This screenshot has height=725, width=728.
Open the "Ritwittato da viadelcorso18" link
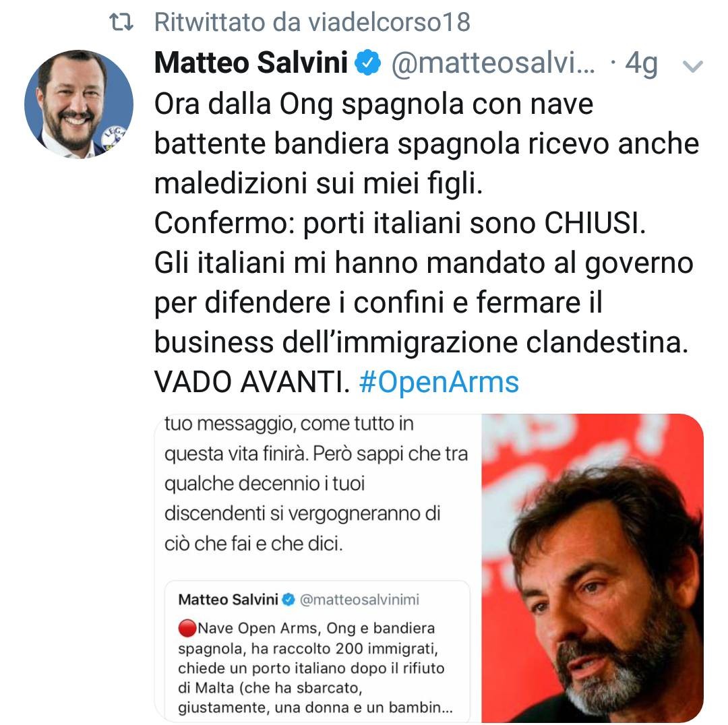coord(311,23)
